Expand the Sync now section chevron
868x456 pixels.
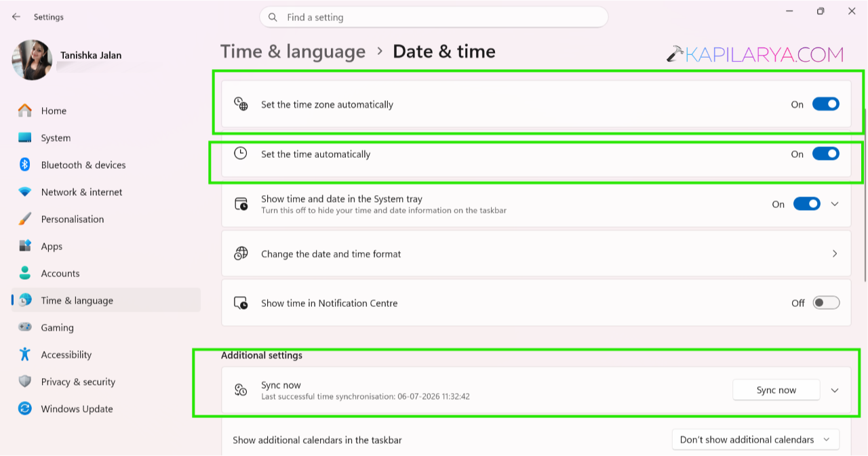[835, 390]
